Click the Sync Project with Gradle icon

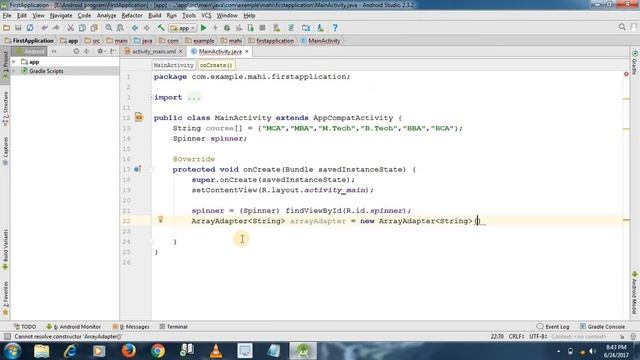[291, 28]
